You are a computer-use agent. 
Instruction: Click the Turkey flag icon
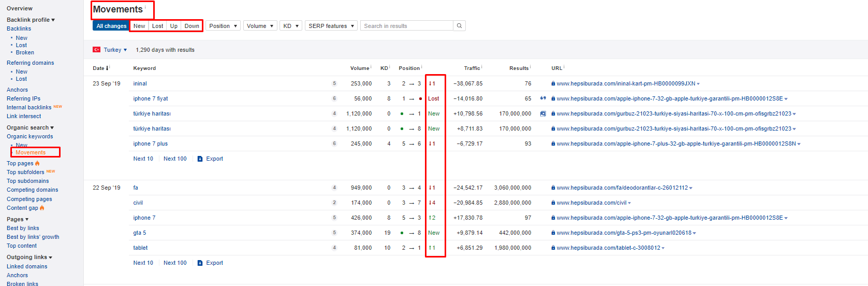point(97,50)
